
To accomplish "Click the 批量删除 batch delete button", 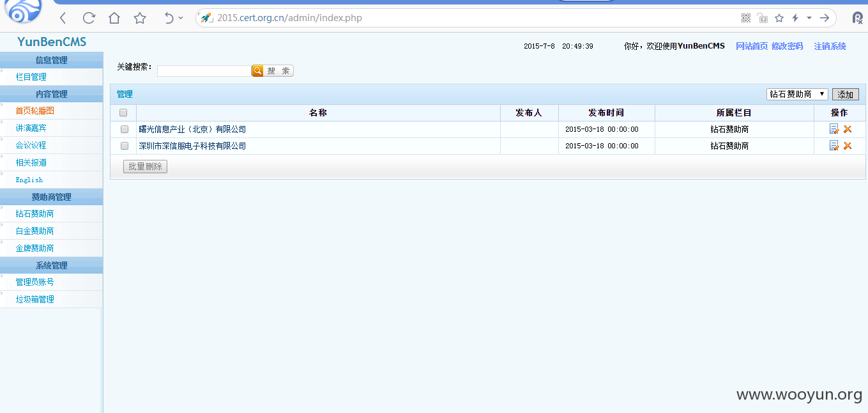I will click(145, 166).
